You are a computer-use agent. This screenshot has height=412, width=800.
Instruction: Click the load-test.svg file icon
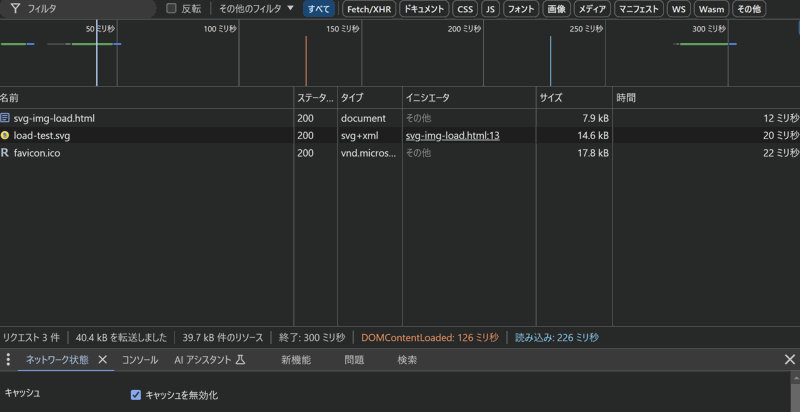[x=5, y=135]
